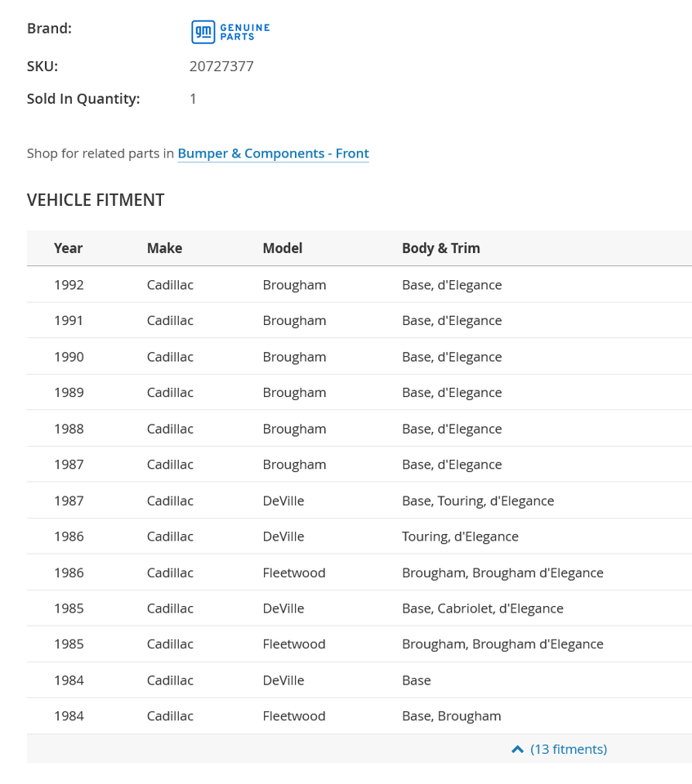Click the Model column header
Image resolution: width=692 pixels, height=784 pixels.
(283, 248)
